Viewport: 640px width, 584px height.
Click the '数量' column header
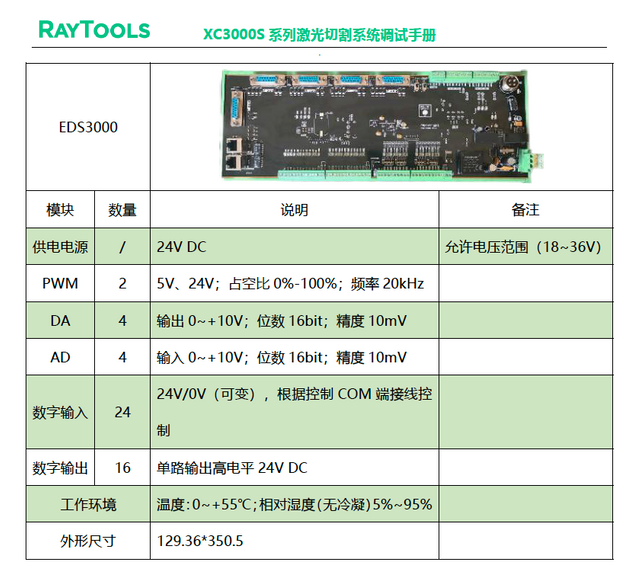click(122, 210)
